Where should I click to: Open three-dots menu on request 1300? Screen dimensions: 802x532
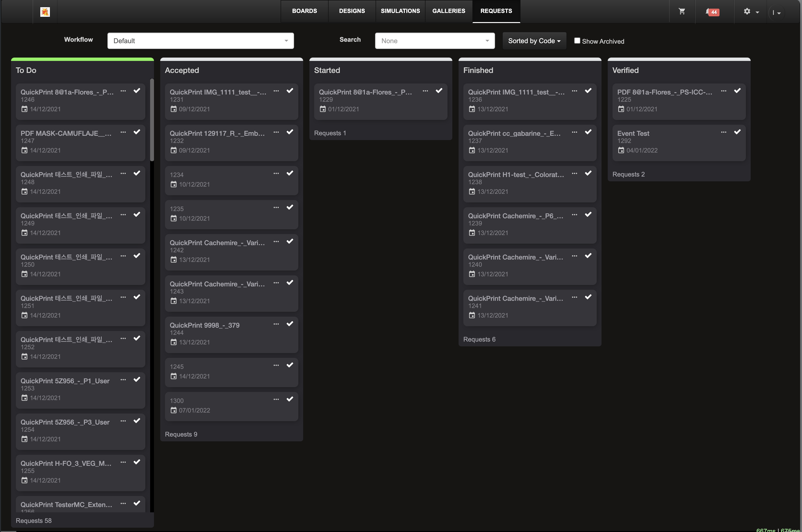tap(276, 399)
